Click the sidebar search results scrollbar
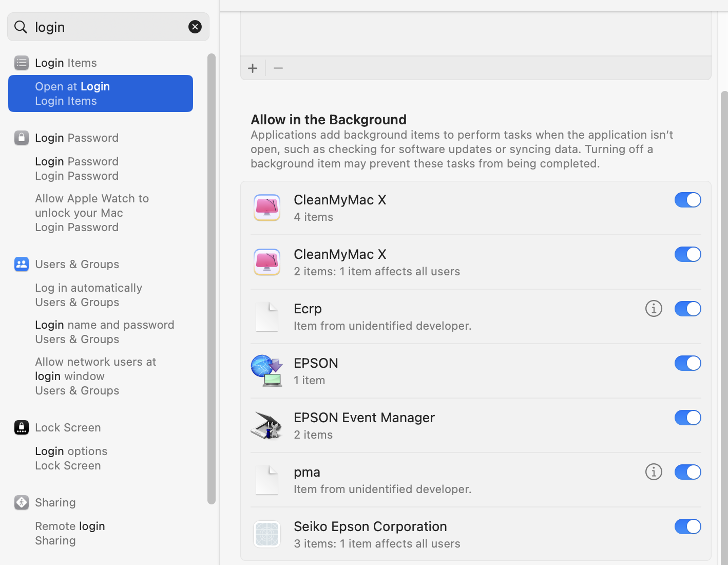The image size is (728, 565). [212, 279]
